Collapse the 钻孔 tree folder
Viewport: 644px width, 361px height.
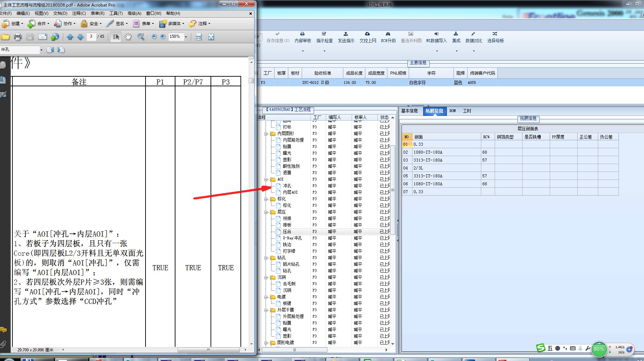coord(266,258)
